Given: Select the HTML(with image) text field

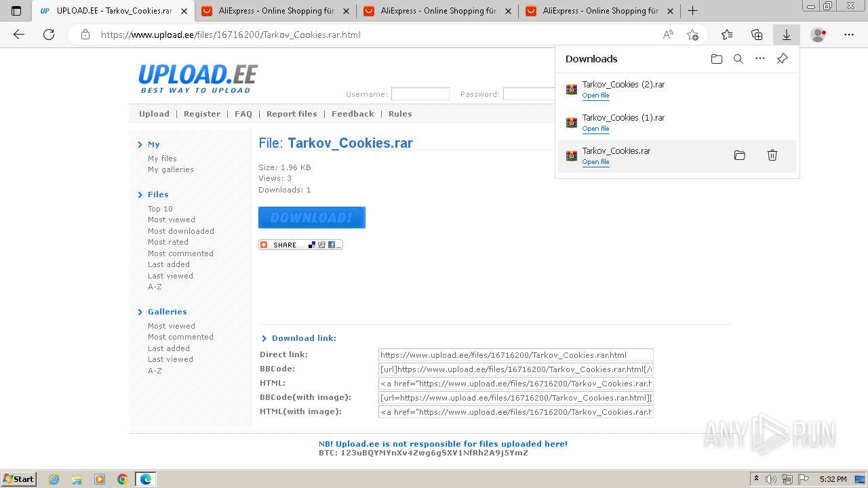Looking at the screenshot, I should (516, 412).
